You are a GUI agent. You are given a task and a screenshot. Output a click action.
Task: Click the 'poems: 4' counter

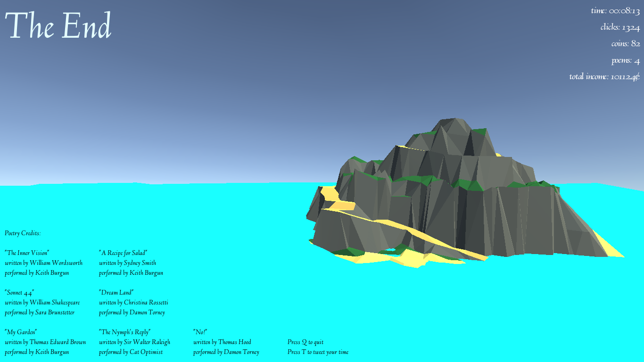(x=626, y=61)
